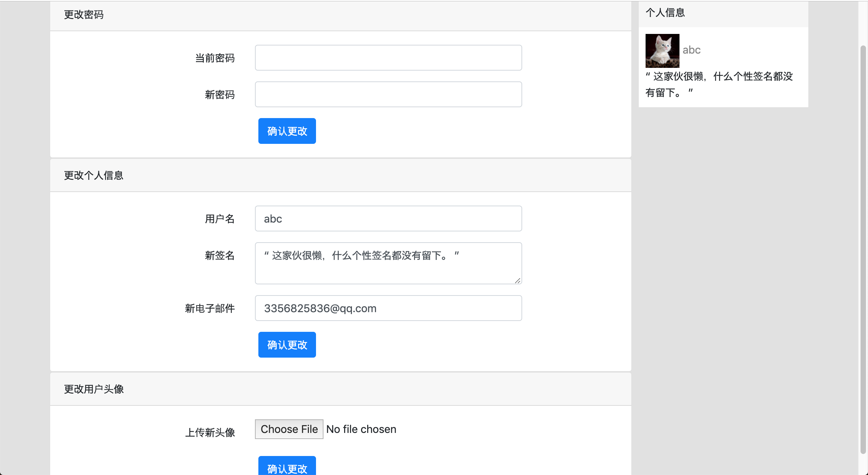Click the textarea resize handle corner
Image resolution: width=868 pixels, height=475 pixels.
tap(517, 280)
